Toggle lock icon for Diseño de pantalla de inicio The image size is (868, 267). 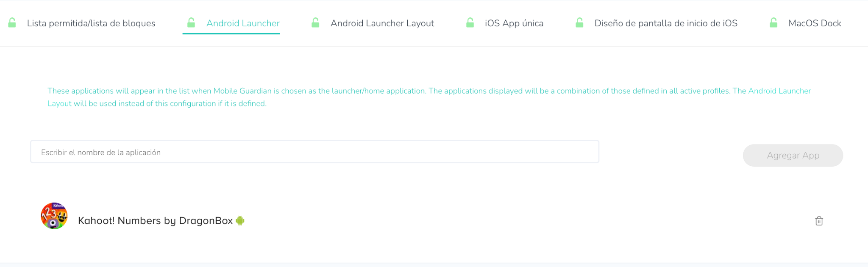click(x=579, y=23)
